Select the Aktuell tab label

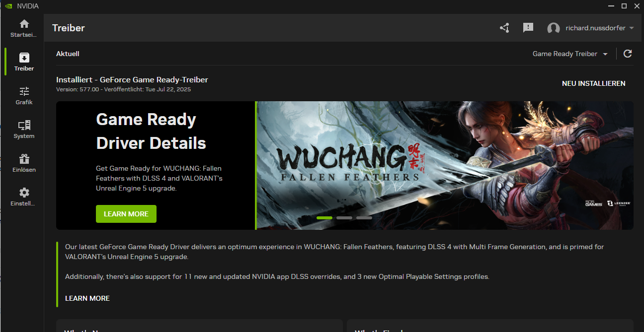click(x=68, y=54)
